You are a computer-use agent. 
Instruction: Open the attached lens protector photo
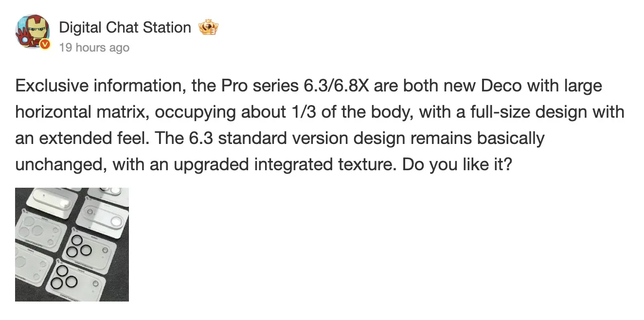click(x=72, y=245)
